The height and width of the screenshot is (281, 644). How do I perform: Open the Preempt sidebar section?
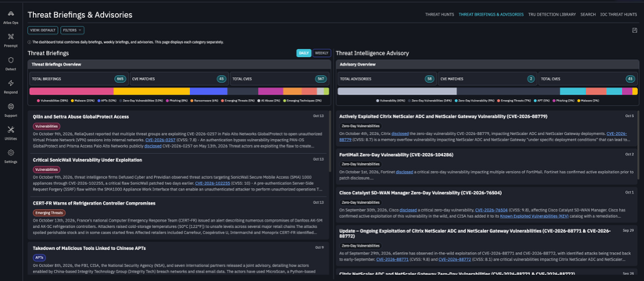click(11, 40)
